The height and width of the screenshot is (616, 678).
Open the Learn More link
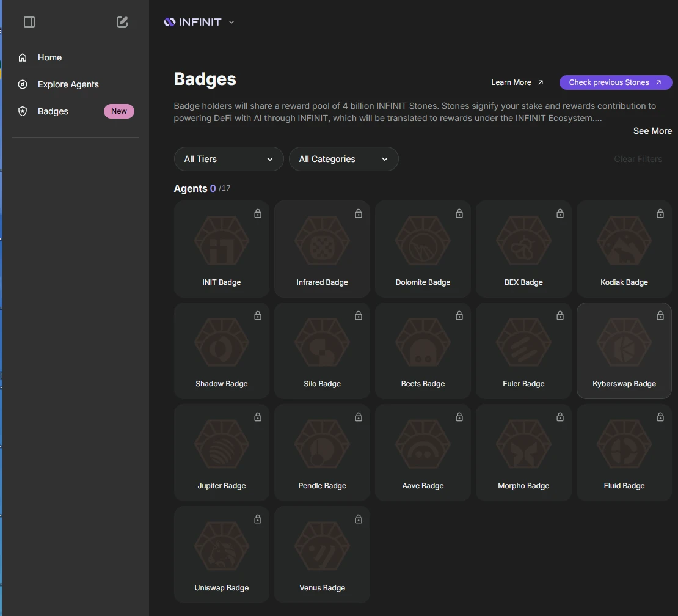[x=517, y=82]
